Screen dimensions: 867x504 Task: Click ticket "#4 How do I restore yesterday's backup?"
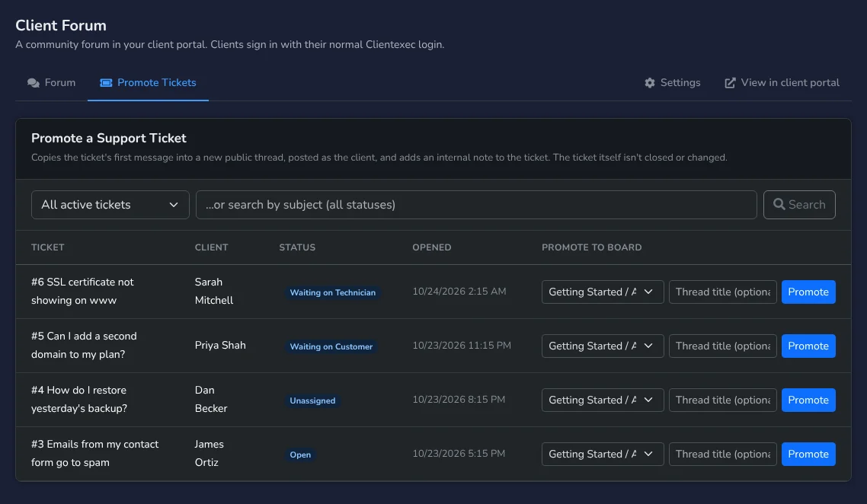(79, 400)
